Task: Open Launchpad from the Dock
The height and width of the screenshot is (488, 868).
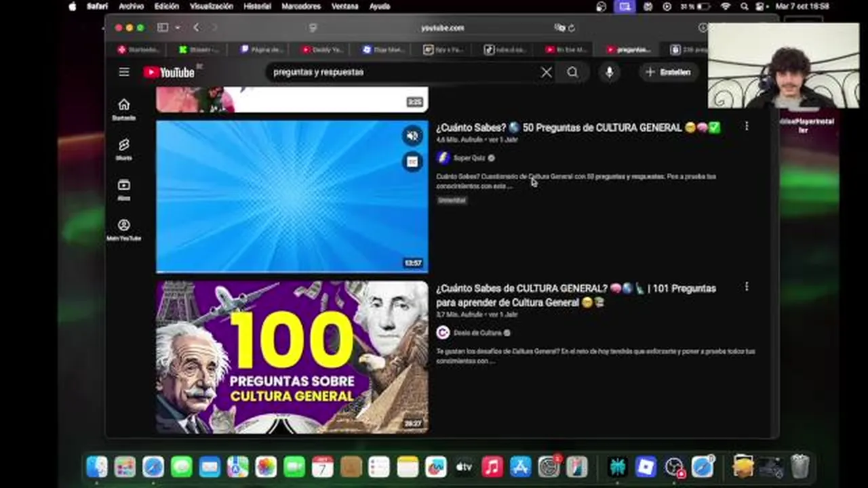Action: tap(125, 467)
